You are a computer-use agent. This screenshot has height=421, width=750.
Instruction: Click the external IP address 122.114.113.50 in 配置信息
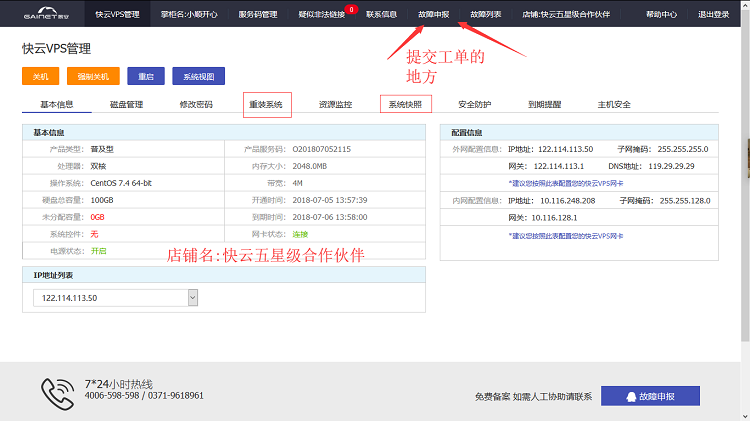click(x=565, y=149)
